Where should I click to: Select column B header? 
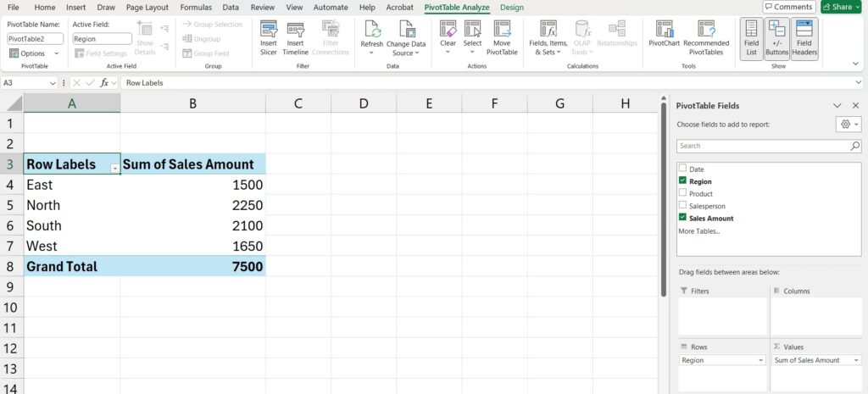[x=192, y=103]
